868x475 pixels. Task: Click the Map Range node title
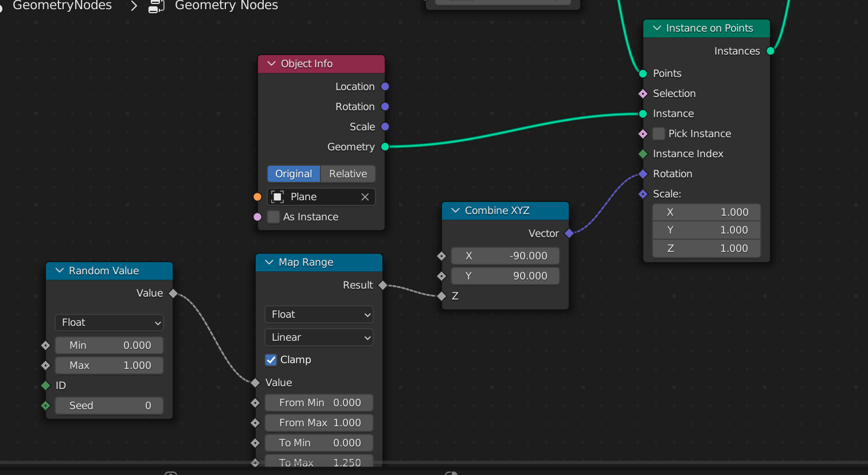point(306,262)
